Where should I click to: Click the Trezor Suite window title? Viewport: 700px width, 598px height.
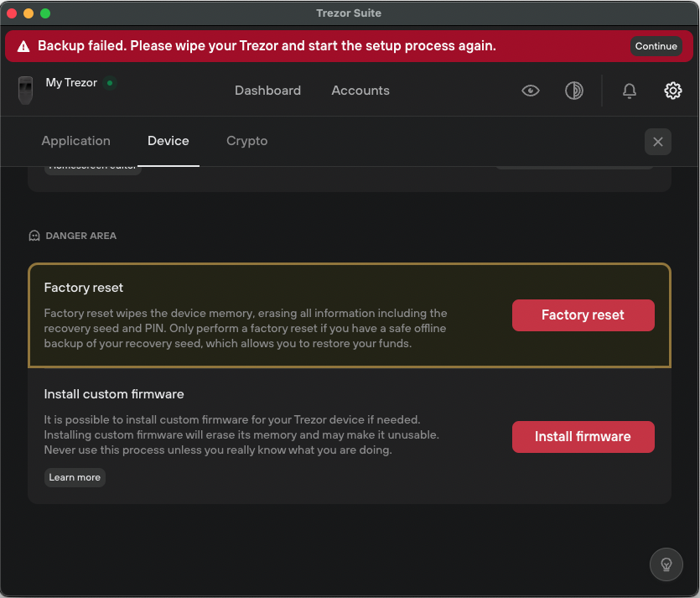[349, 13]
